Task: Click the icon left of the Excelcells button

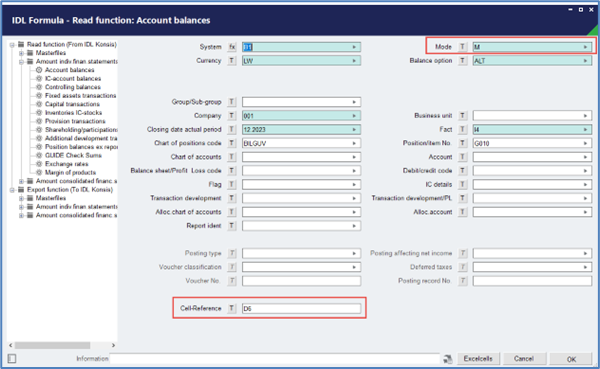Action: click(x=447, y=359)
